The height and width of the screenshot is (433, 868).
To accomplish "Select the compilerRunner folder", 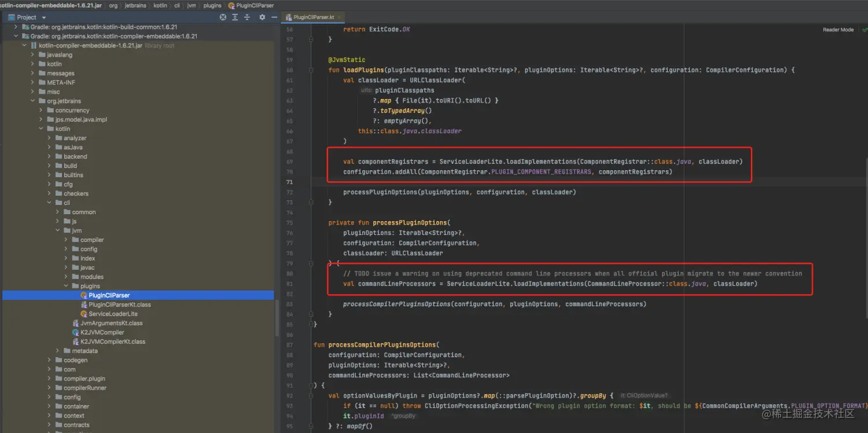I will pyautogui.click(x=85, y=388).
